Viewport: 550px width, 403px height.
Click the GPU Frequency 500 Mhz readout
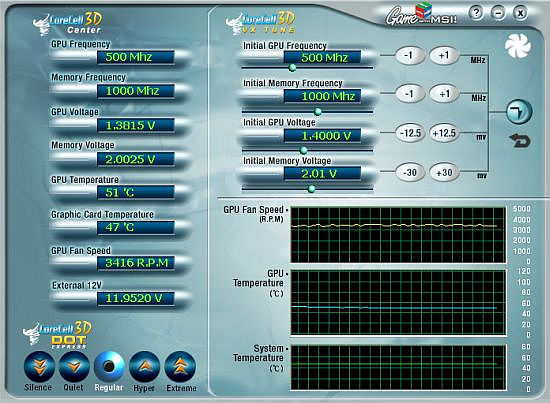click(x=135, y=57)
